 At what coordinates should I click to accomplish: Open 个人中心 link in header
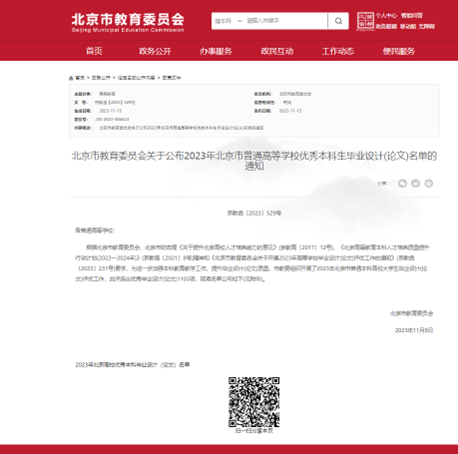pos(386,16)
